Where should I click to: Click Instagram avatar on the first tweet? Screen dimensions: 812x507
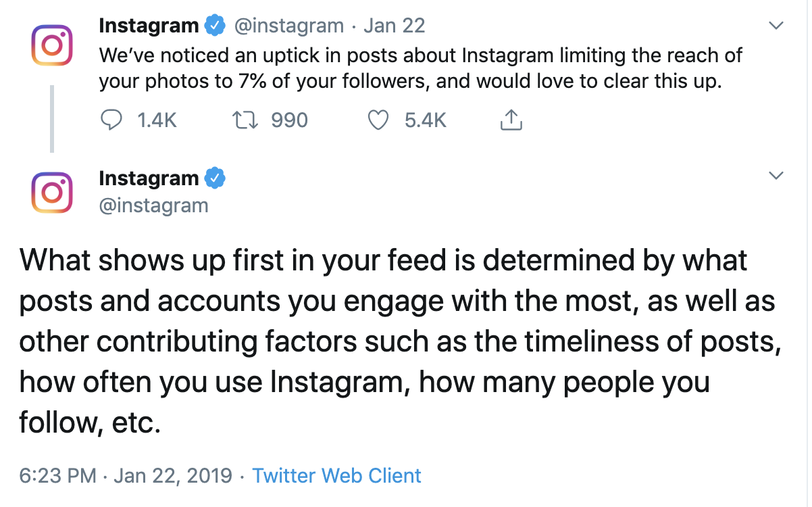click(x=52, y=45)
